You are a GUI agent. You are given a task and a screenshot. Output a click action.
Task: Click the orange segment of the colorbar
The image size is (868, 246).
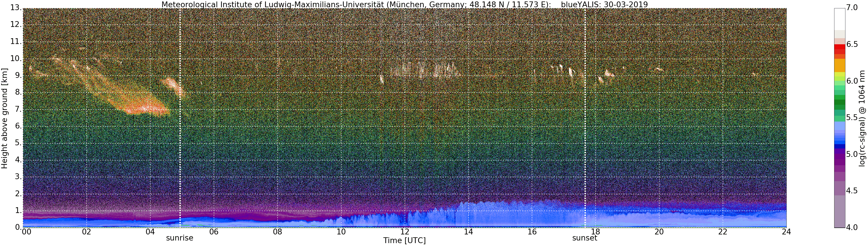(839, 65)
